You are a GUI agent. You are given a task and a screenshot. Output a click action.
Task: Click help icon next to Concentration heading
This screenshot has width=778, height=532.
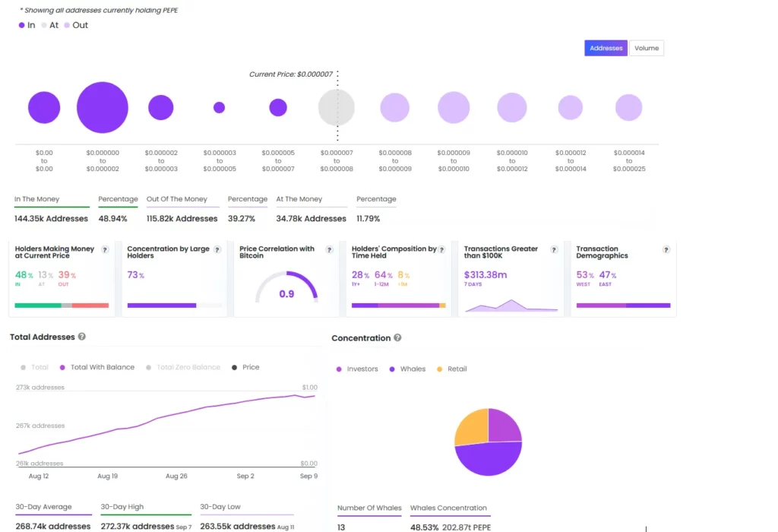397,337
